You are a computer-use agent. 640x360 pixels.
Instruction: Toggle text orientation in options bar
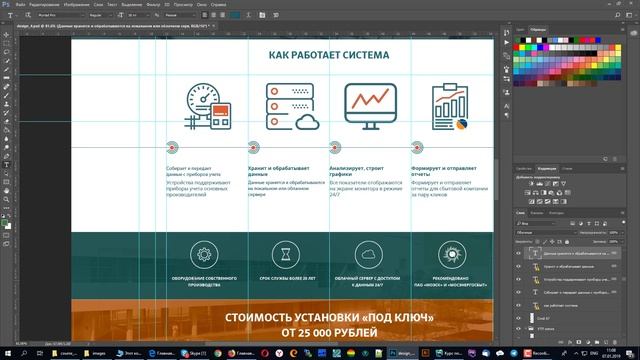28,15
